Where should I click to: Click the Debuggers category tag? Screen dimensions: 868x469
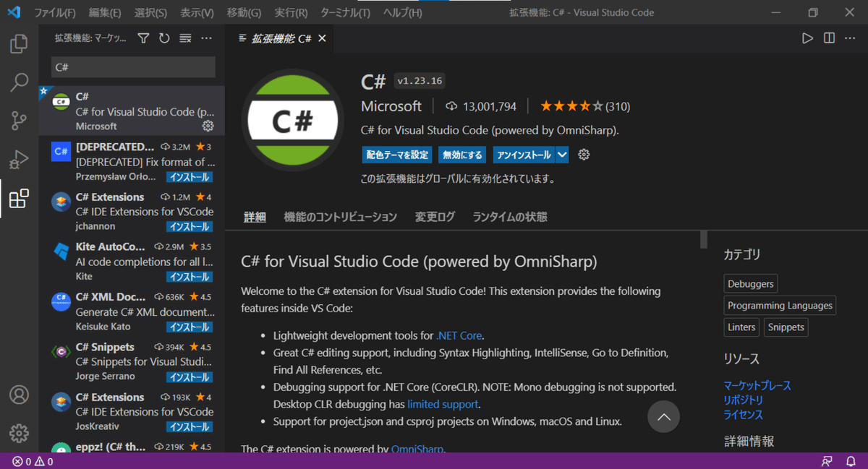tap(751, 284)
